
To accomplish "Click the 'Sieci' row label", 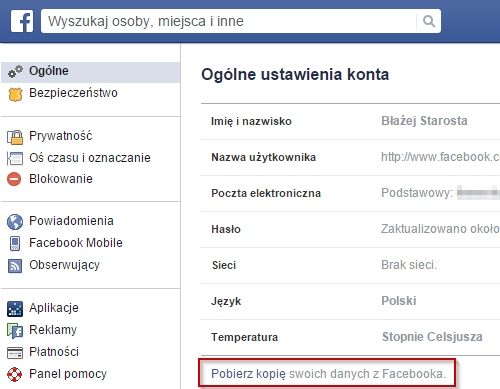I will tap(224, 265).
